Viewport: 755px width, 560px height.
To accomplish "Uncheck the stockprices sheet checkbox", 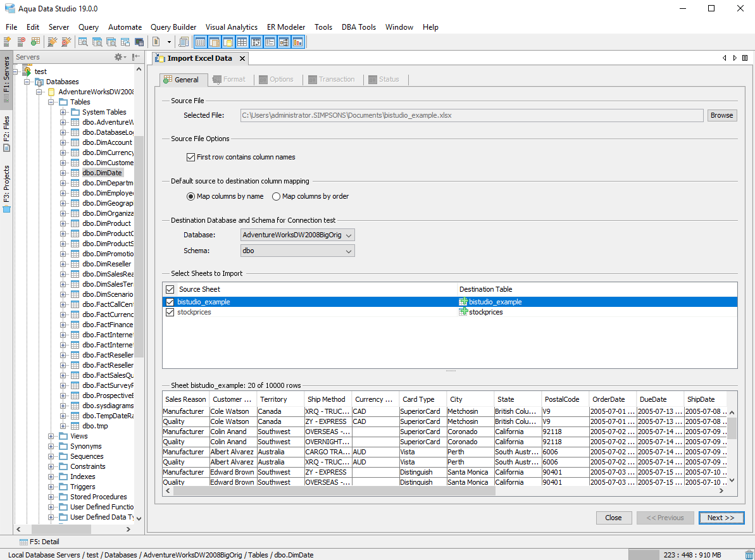I will (x=170, y=312).
